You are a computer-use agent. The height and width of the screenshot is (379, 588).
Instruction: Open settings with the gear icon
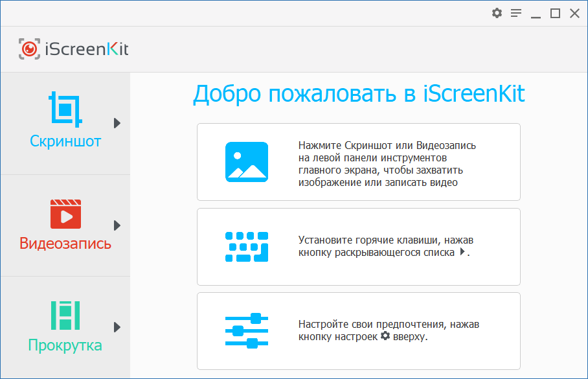[497, 13]
